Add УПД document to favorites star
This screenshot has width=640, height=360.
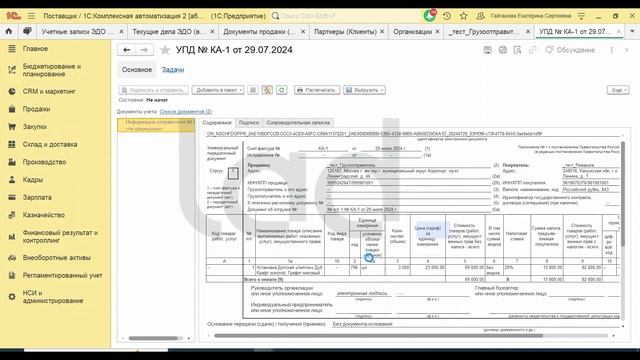point(165,50)
